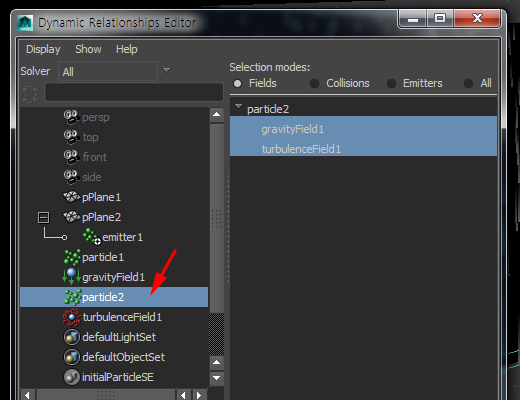Click the gravityField1 gravity icon
Viewport: 520px width, 400px height.
tap(71, 276)
